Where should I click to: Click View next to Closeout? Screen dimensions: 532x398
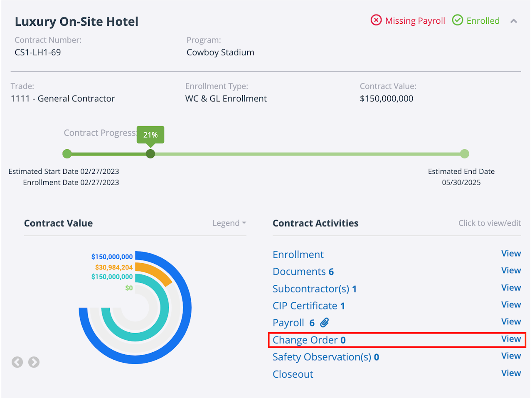(x=511, y=373)
